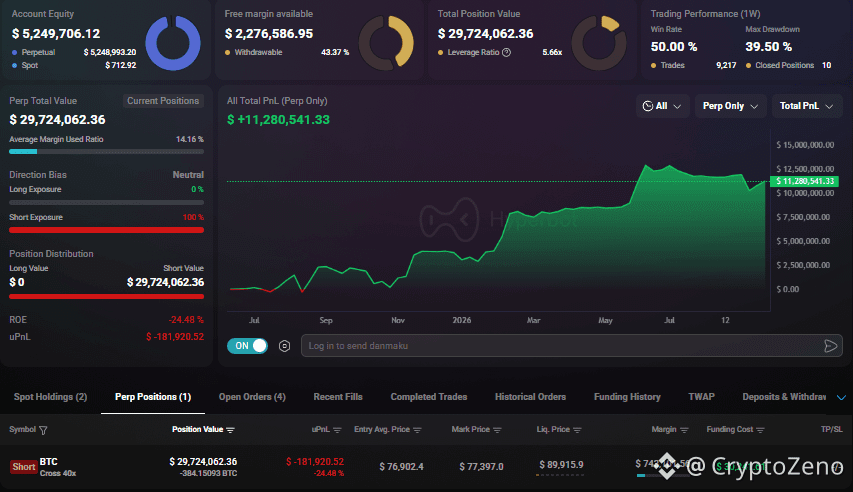Sort by uPnL column icon
This screenshot has height=492, width=853.
point(337,430)
